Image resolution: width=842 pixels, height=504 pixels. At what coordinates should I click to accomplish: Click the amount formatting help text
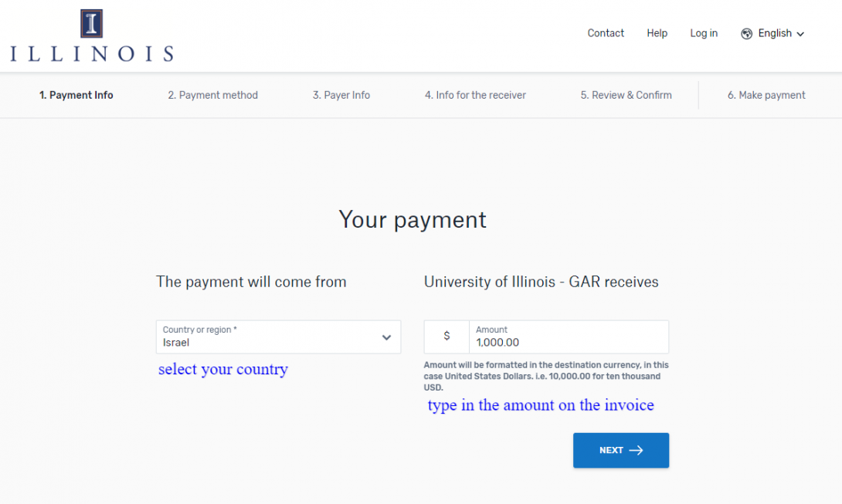click(546, 376)
